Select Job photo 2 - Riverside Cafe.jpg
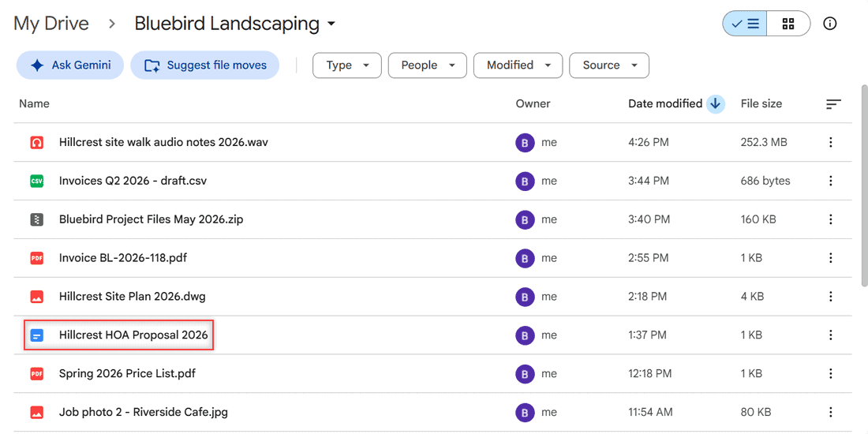The width and height of the screenshot is (868, 434). [144, 412]
